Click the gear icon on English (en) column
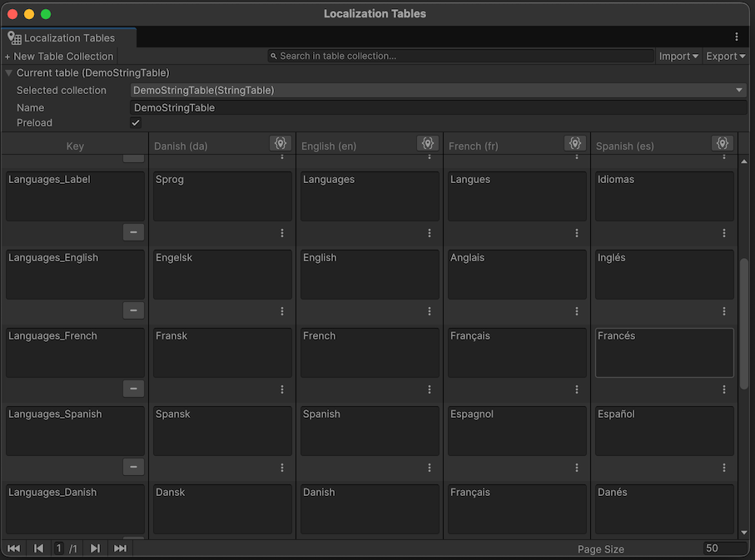The height and width of the screenshot is (560, 755). pos(427,142)
